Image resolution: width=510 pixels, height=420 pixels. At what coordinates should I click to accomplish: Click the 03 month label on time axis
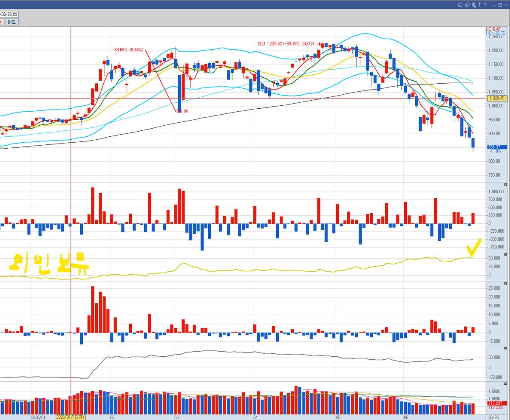(176, 417)
